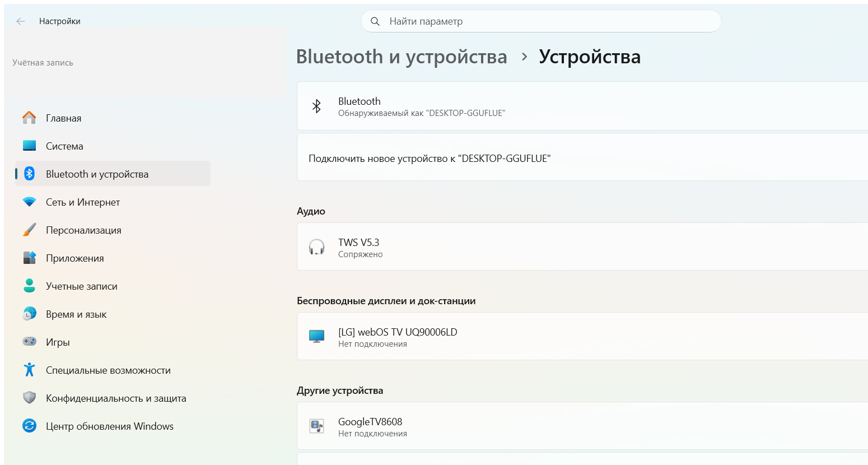
Task: Select Bluetooth и устройства in sidebar
Action: [113, 174]
